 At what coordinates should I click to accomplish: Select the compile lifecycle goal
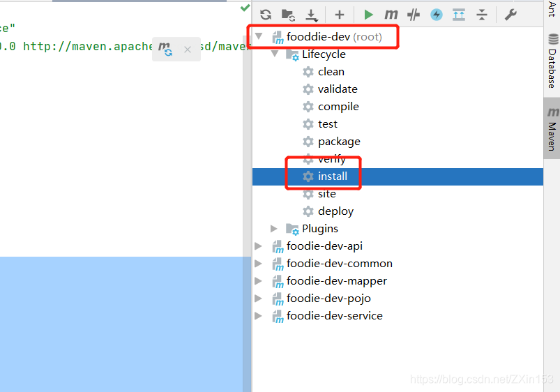coord(338,107)
